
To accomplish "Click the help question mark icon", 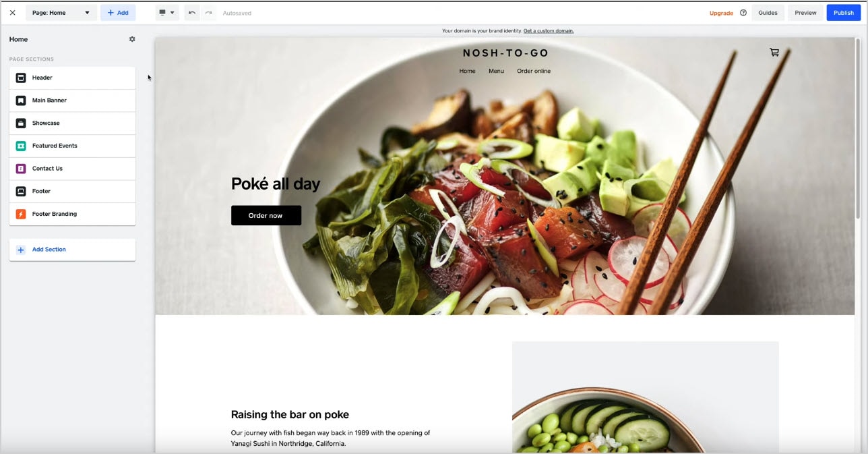I will tap(743, 13).
